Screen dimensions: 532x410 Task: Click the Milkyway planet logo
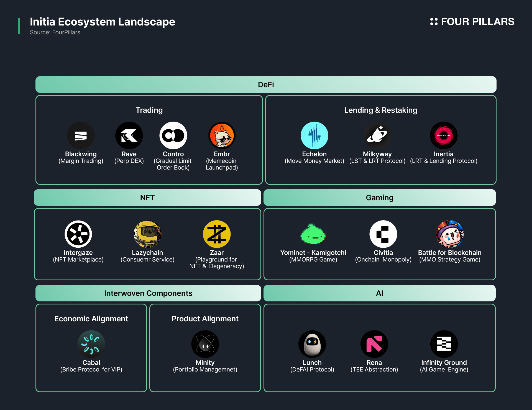click(377, 135)
